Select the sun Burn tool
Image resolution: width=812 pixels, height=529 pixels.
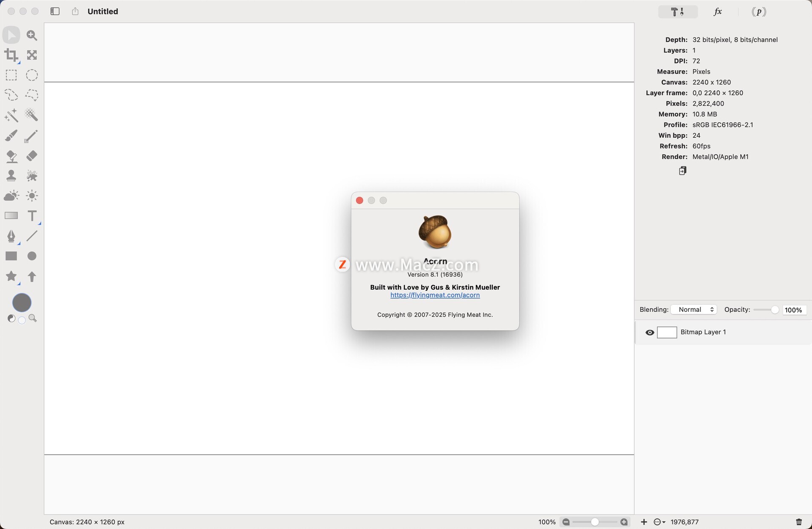click(32, 196)
